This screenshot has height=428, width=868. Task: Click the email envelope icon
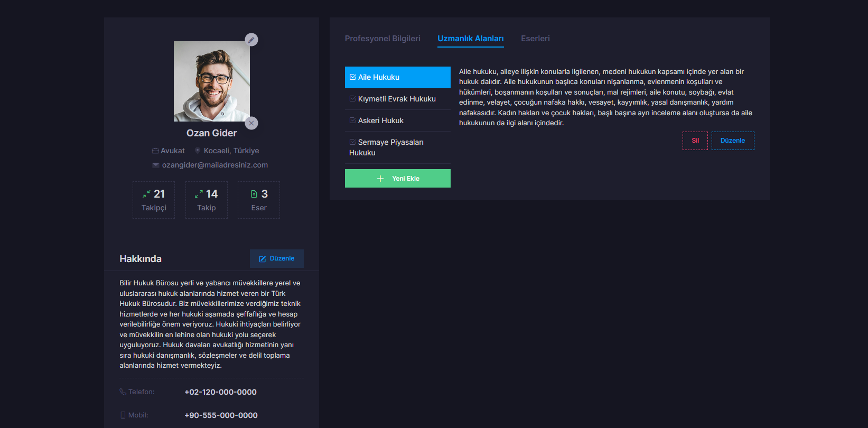(156, 165)
